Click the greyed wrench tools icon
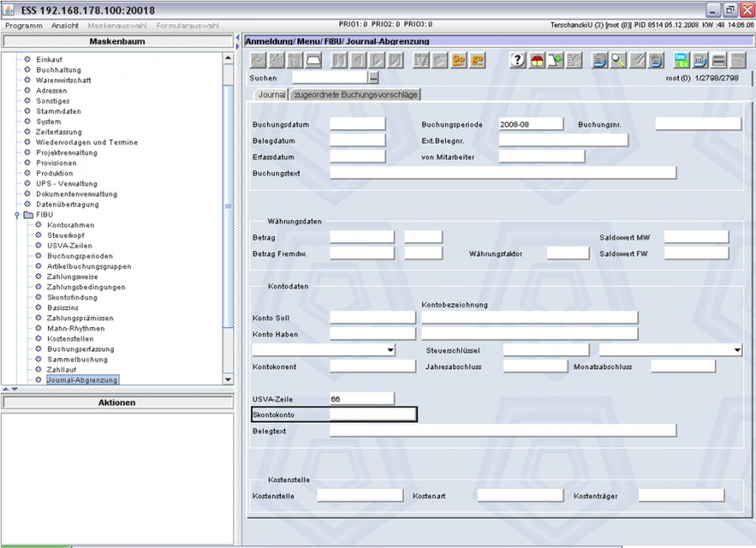This screenshot has width=756, height=548. (x=637, y=61)
